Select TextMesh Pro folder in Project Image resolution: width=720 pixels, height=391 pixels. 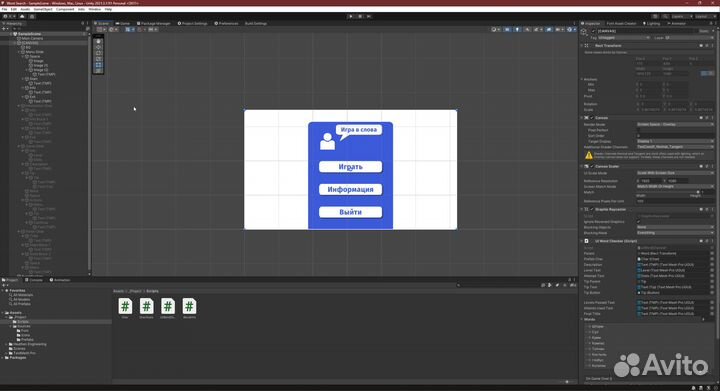pyautogui.click(x=24, y=353)
